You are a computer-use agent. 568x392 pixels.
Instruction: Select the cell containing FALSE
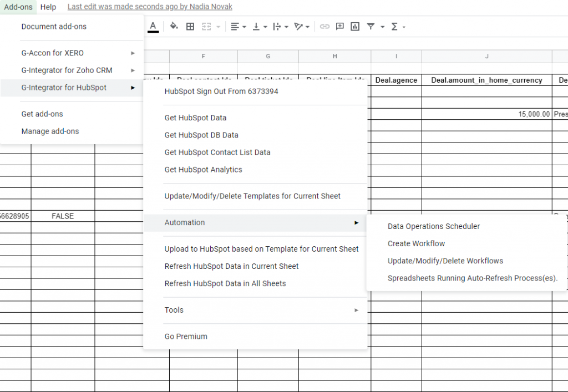pyautogui.click(x=63, y=216)
